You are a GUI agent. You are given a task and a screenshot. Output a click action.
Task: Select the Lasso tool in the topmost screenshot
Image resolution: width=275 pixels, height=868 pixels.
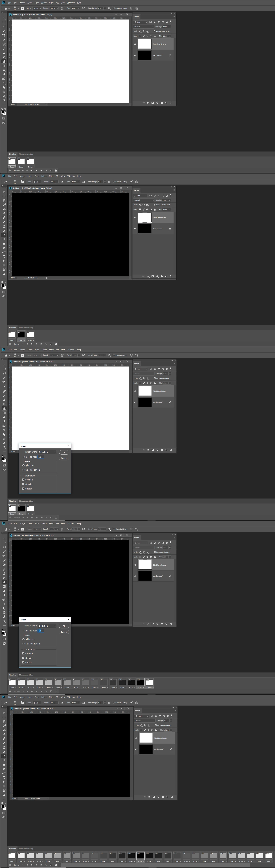4,27
